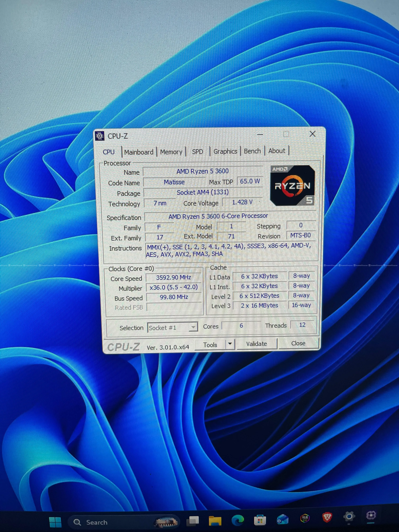
Task: Open the SPD tab
Action: pos(198,151)
